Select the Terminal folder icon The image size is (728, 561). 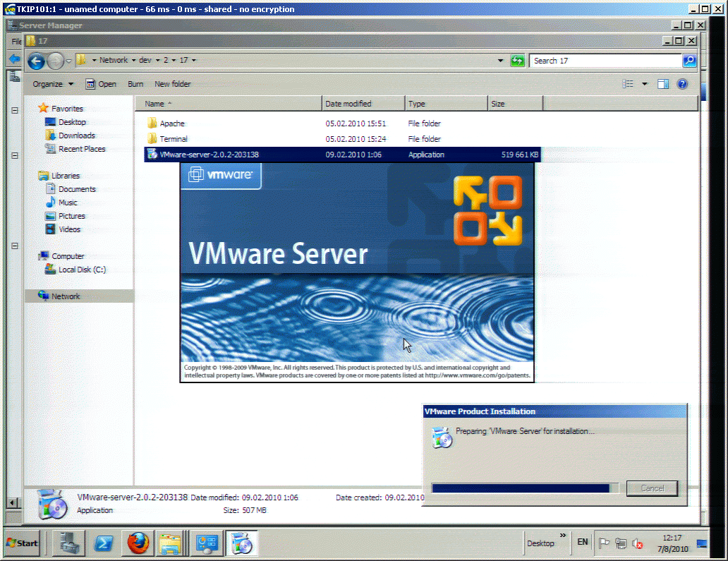click(x=152, y=138)
